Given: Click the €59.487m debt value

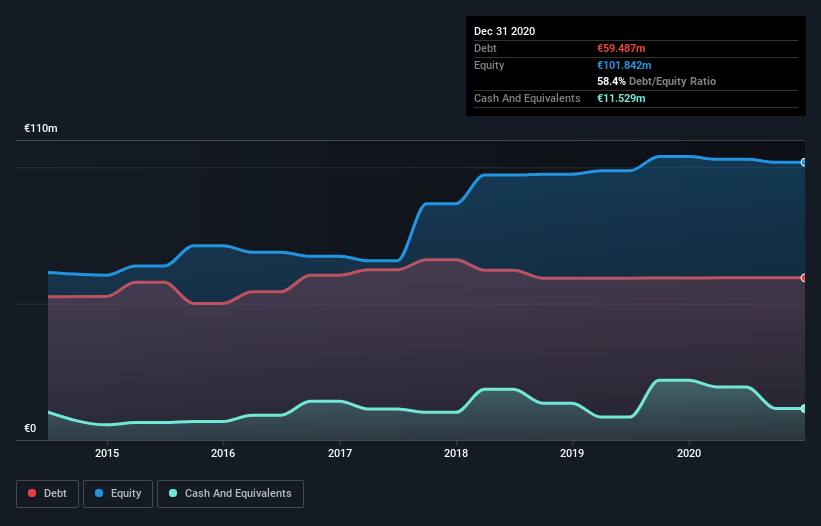Looking at the screenshot, I should [x=621, y=48].
